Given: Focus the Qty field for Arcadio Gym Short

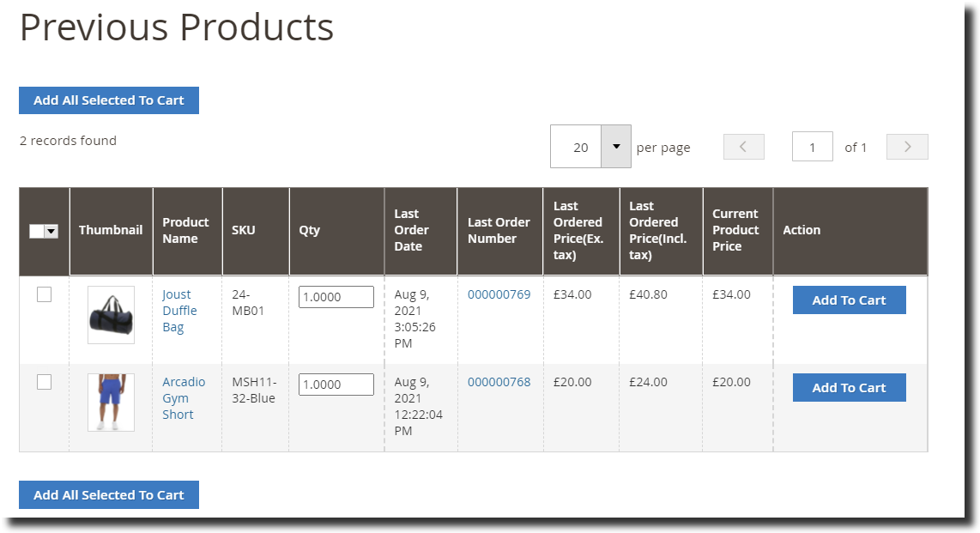Looking at the screenshot, I should click(x=336, y=385).
